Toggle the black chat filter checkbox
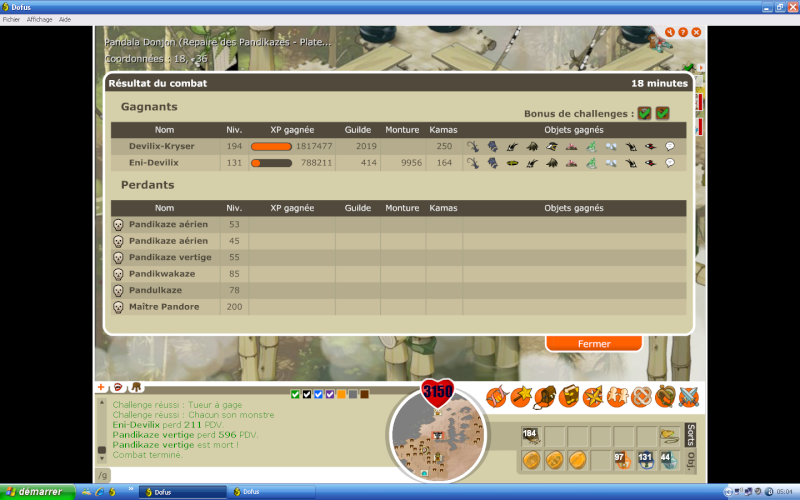 click(x=307, y=394)
